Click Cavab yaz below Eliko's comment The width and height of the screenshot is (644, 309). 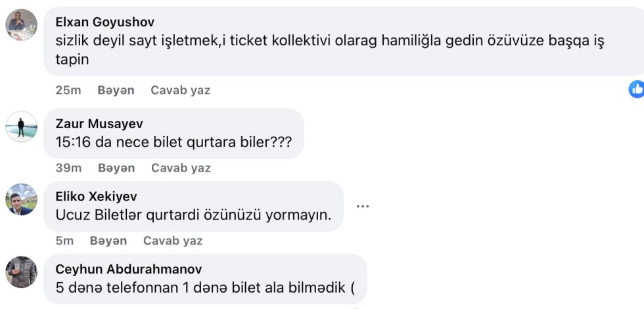click(173, 241)
